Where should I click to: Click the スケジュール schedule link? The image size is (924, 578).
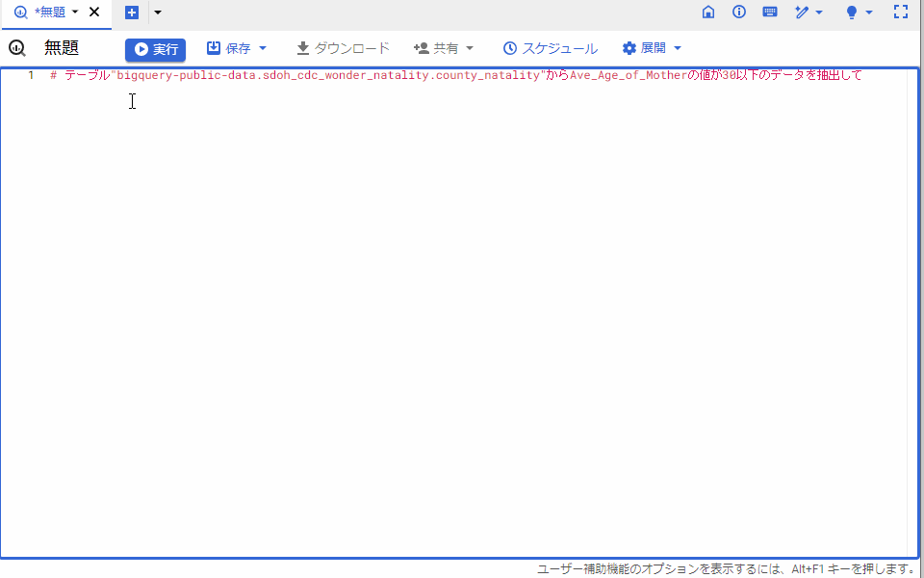click(549, 47)
